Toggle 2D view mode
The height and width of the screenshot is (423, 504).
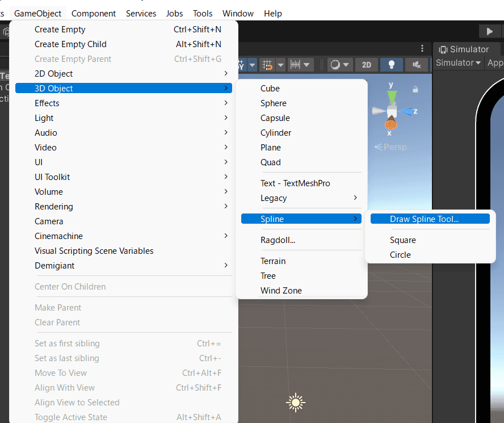pos(367,65)
